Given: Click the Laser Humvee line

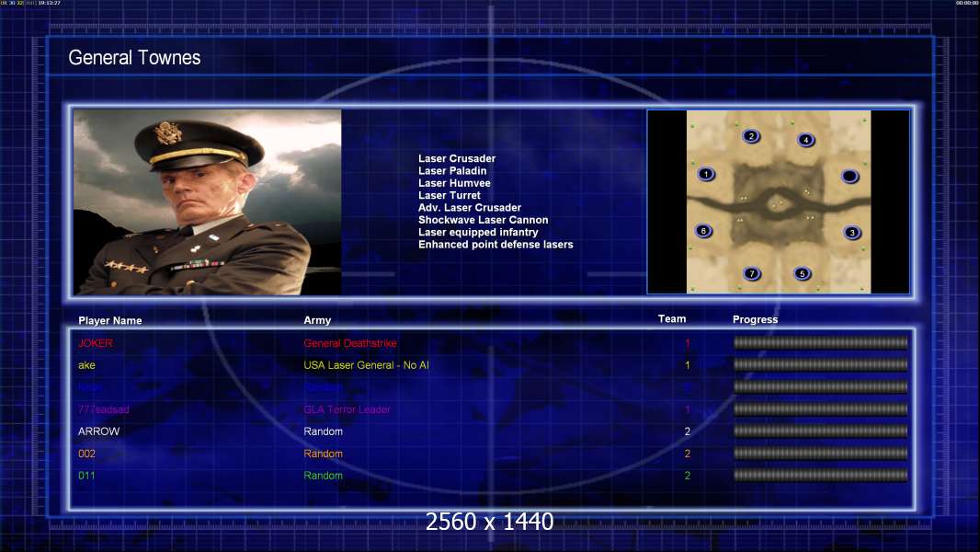Looking at the screenshot, I should (x=454, y=183).
